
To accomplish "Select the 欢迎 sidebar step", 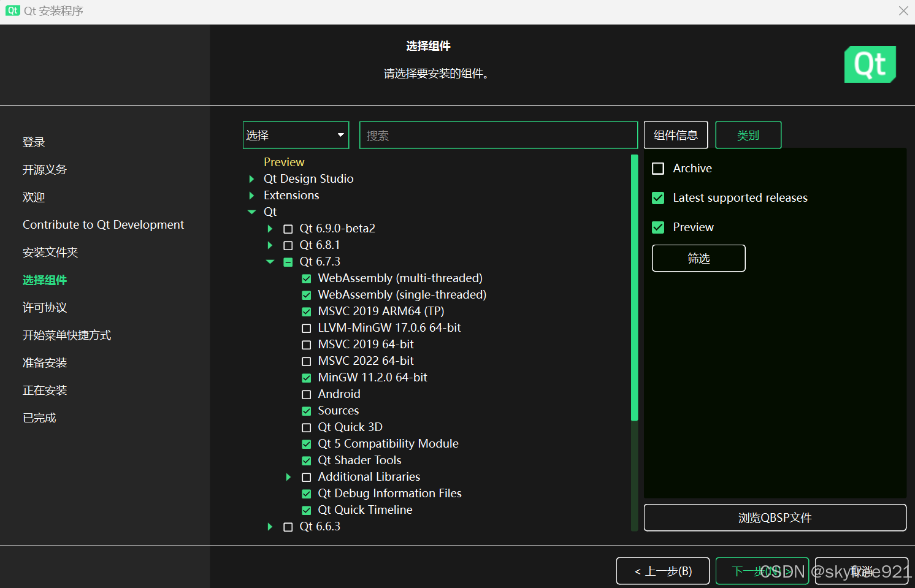I will point(34,197).
